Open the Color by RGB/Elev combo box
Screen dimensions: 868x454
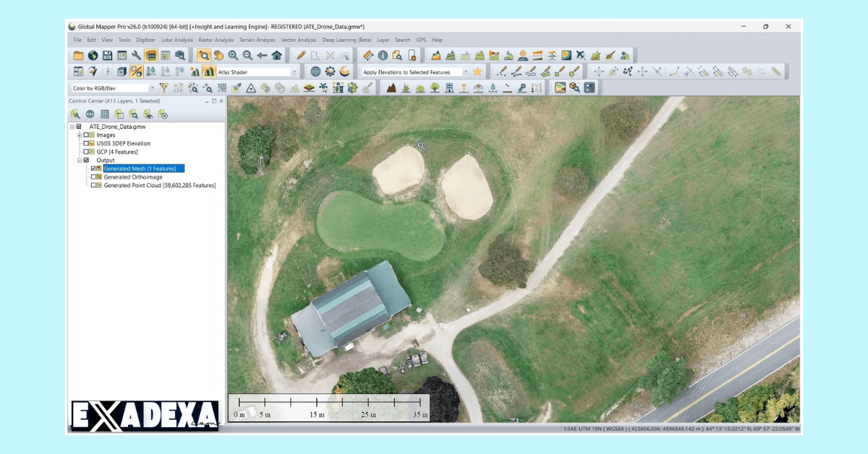point(153,86)
